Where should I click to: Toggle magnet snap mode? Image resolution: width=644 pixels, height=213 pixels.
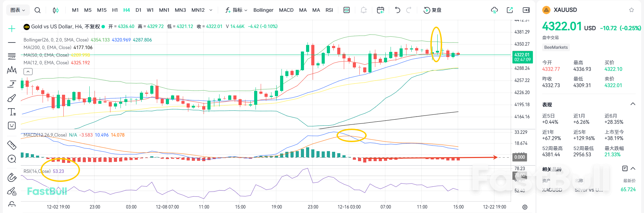click(x=12, y=177)
